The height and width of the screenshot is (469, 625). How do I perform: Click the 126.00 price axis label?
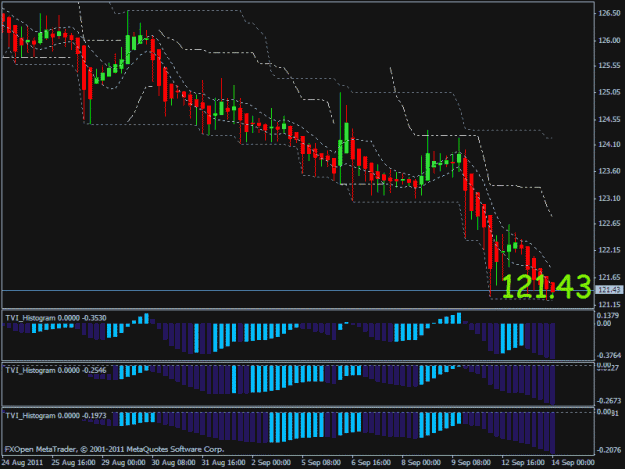pyautogui.click(x=609, y=40)
